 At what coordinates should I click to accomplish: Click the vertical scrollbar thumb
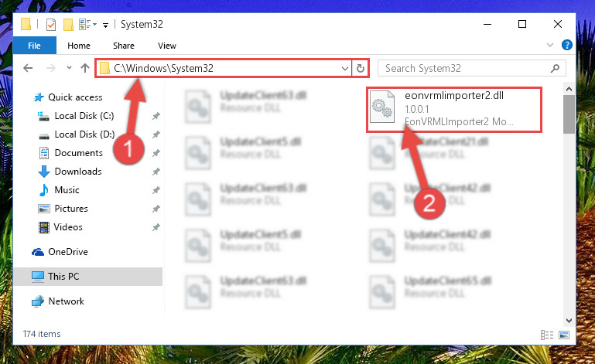tap(569, 114)
